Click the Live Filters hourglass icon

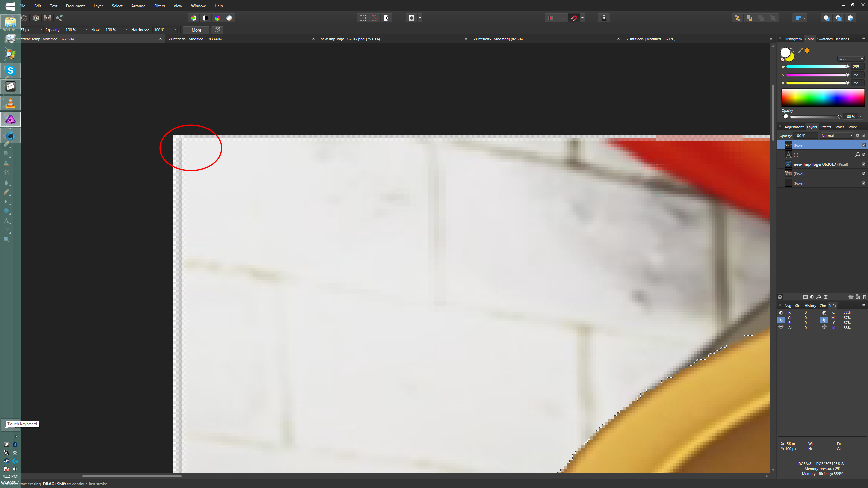coord(826,297)
